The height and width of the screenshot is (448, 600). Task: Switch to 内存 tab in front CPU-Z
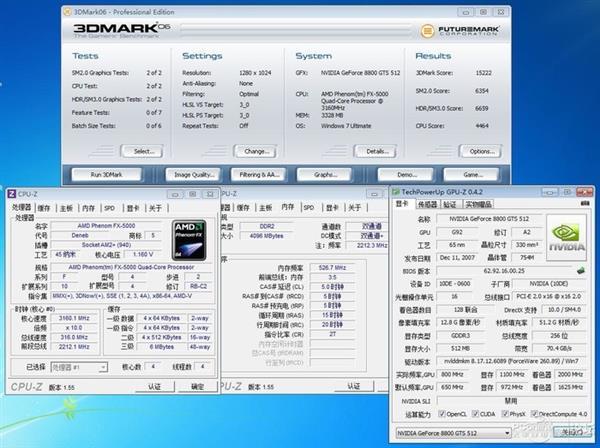[88, 208]
